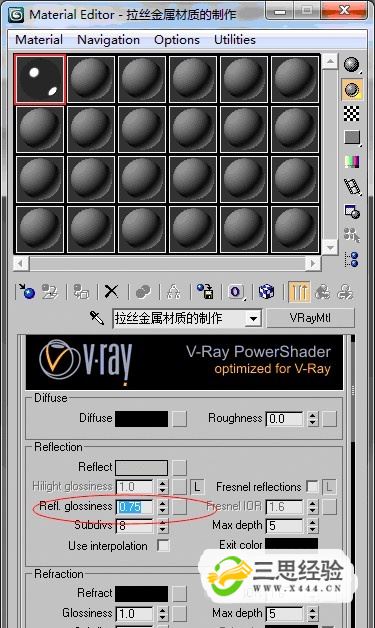The height and width of the screenshot is (628, 375).
Task: Click the VRayMtl material type button
Action: click(310, 318)
